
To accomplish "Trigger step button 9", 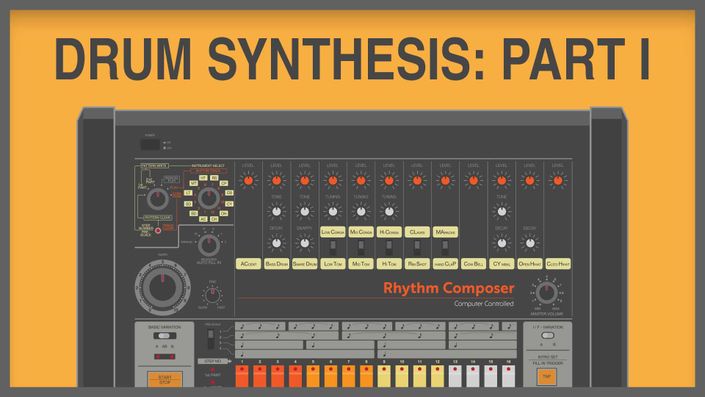I will coord(384,376).
